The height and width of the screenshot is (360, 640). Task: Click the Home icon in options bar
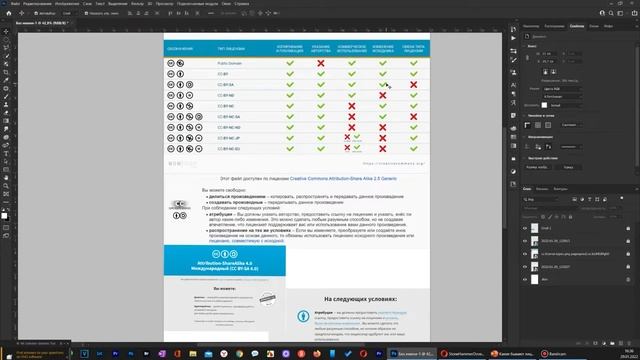(x=9, y=13)
